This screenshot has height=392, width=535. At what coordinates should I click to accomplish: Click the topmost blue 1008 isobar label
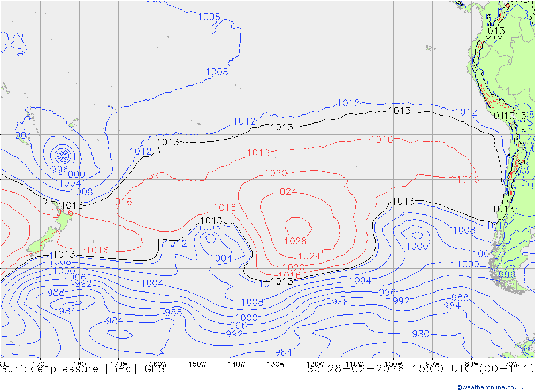click(x=209, y=17)
